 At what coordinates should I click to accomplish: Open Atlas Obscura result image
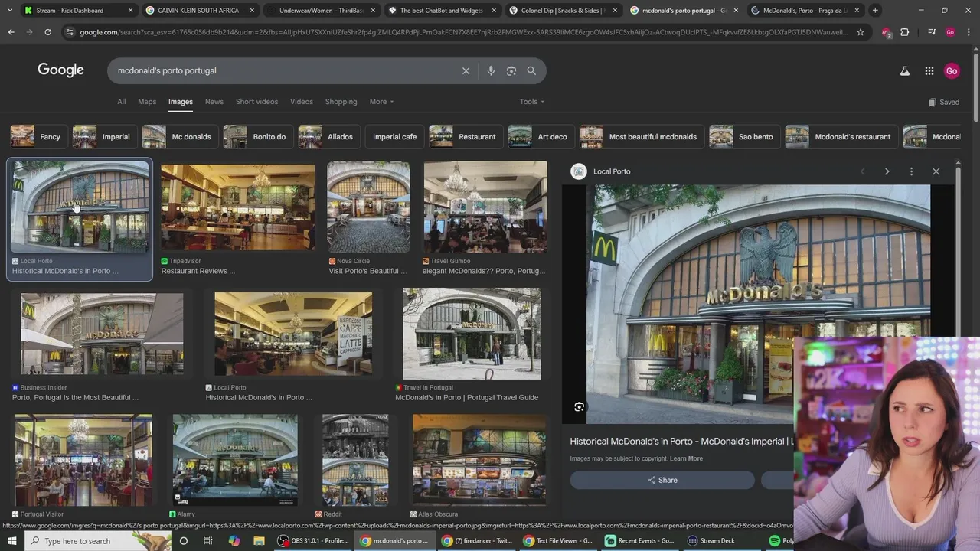[x=479, y=460]
